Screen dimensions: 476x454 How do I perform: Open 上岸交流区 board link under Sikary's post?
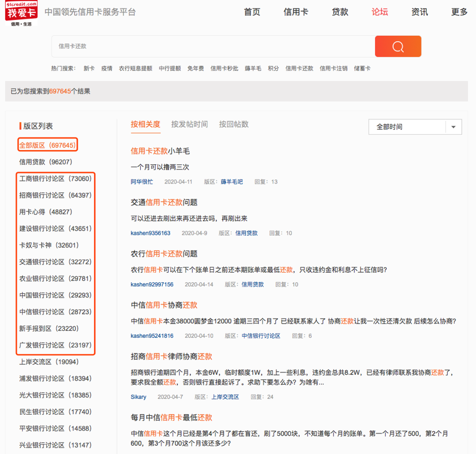tap(225, 397)
